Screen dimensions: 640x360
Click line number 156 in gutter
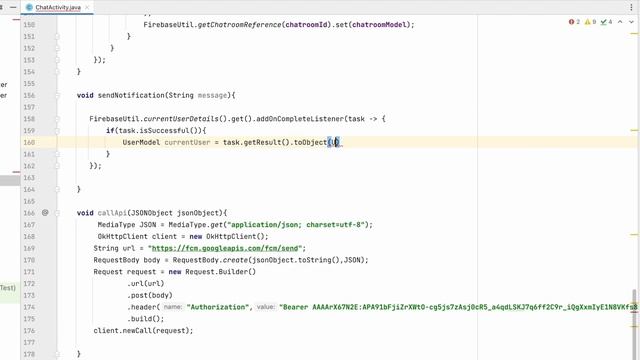29,96
